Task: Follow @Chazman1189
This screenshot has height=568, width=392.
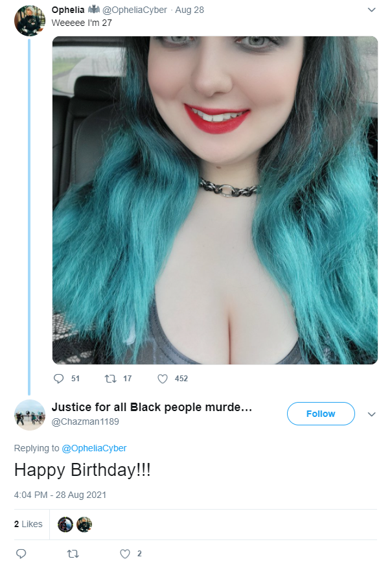Action: point(321,414)
